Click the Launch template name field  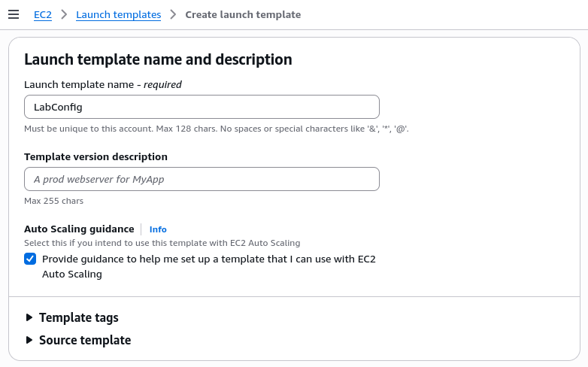(202, 107)
